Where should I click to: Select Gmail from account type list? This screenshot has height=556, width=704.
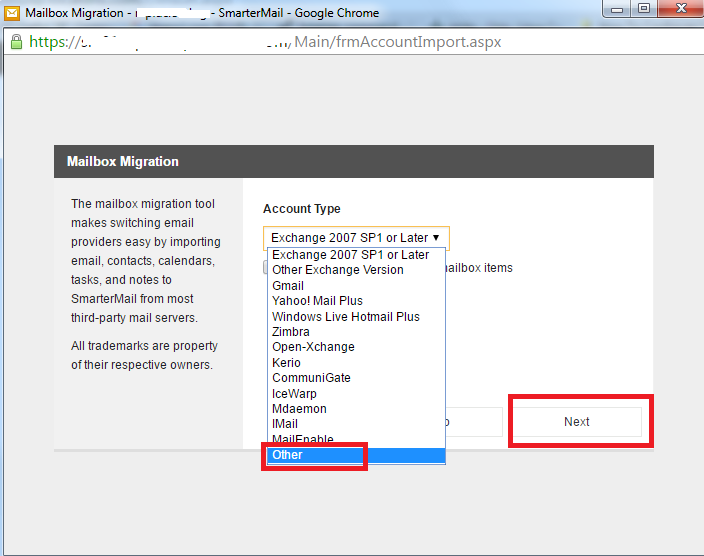point(356,286)
